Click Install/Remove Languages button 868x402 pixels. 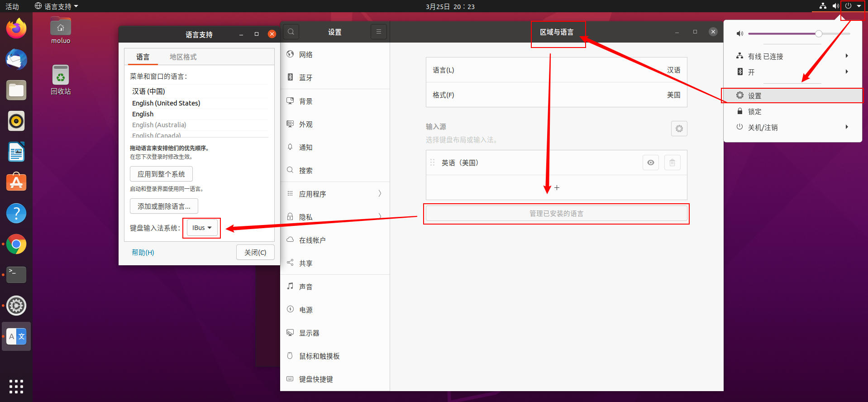pos(164,206)
